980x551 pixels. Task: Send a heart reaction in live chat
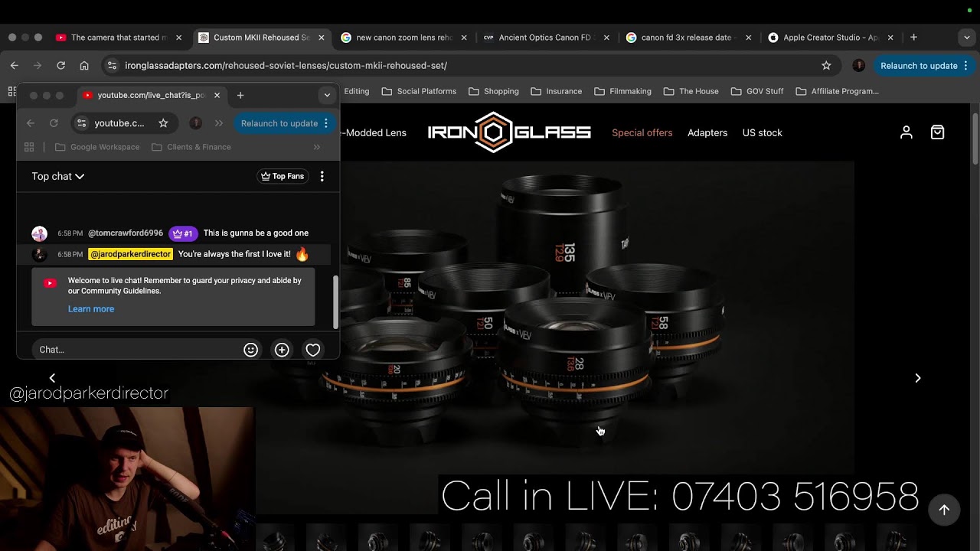(x=313, y=350)
